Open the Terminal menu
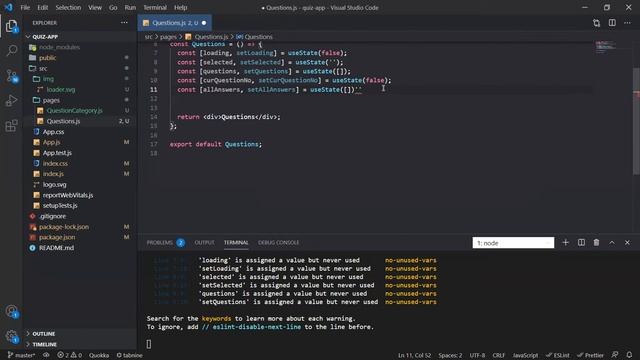Image resolution: width=640 pixels, height=360 pixels. point(155,7)
